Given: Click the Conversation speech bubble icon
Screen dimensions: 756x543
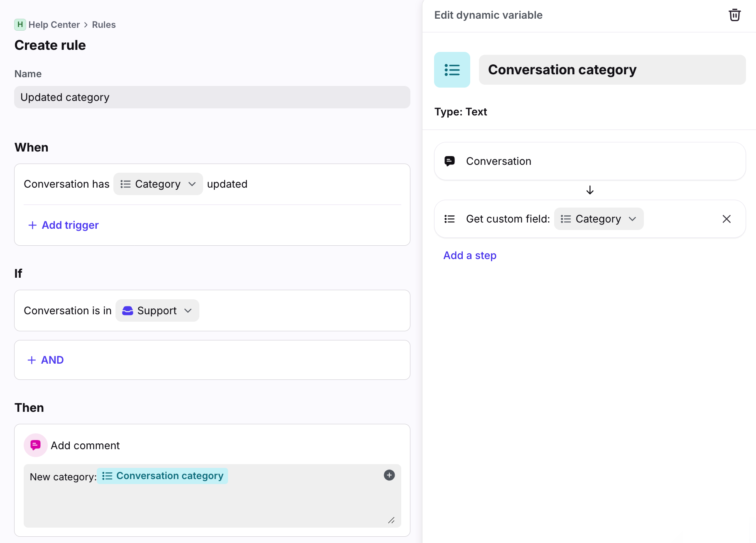Looking at the screenshot, I should tap(449, 161).
